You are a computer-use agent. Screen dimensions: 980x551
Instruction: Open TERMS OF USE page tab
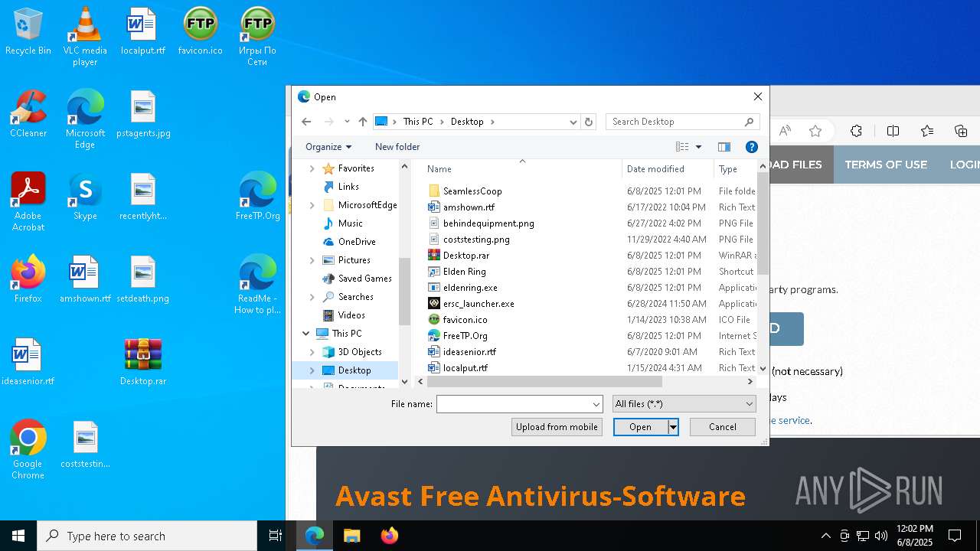[x=886, y=165]
